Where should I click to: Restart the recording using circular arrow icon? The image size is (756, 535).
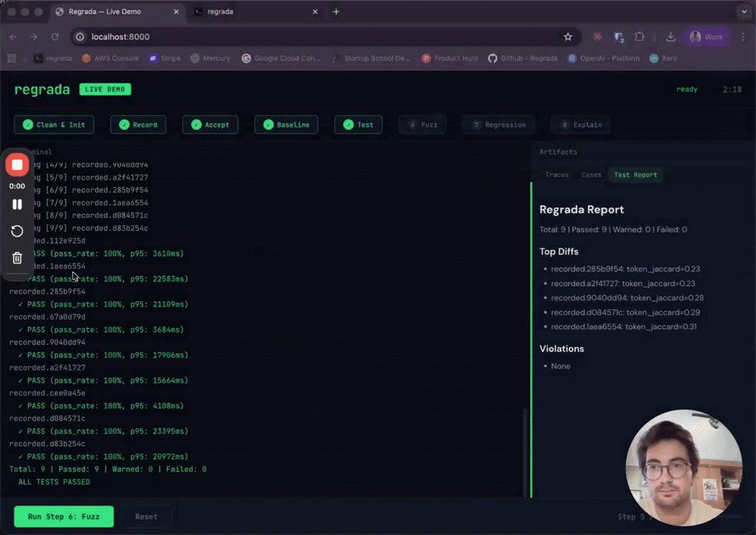[x=17, y=231]
